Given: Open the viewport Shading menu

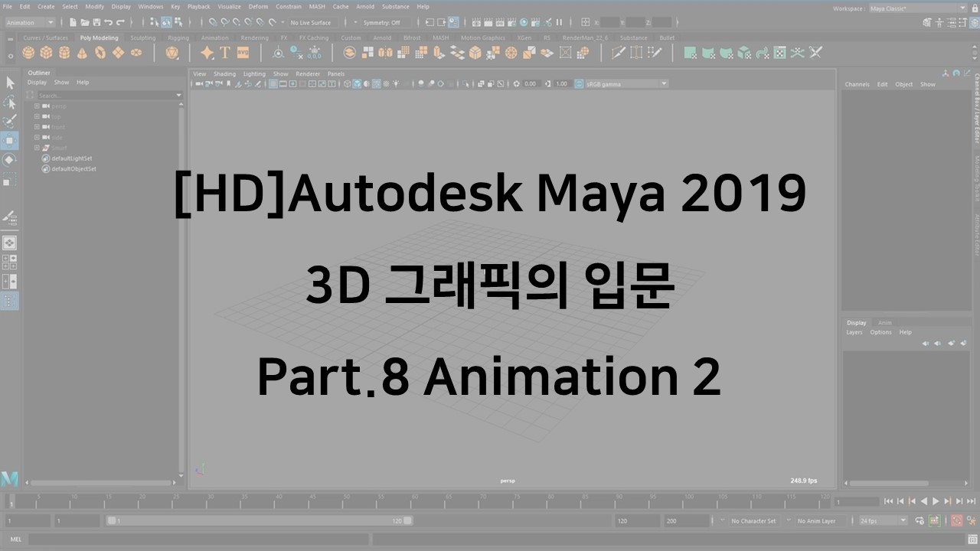Looking at the screenshot, I should [x=224, y=73].
